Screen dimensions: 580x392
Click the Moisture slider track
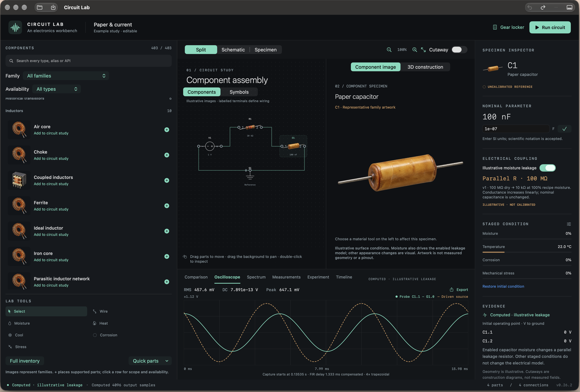[x=527, y=239]
